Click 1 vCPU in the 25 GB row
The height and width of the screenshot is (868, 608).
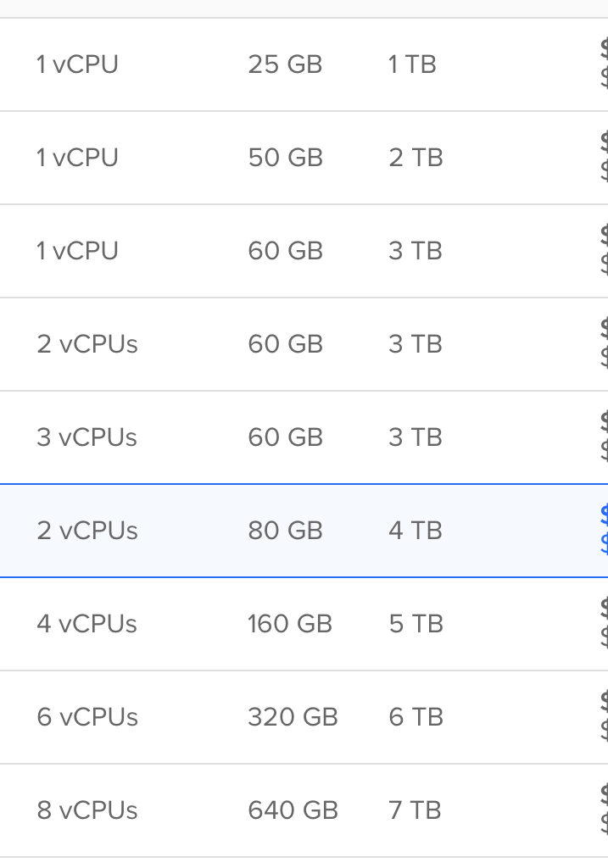[x=77, y=64]
